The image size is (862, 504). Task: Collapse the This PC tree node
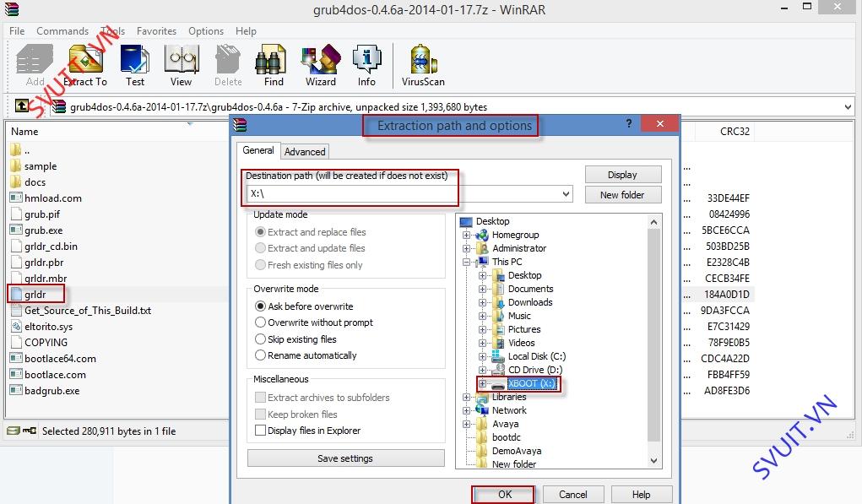click(x=466, y=262)
